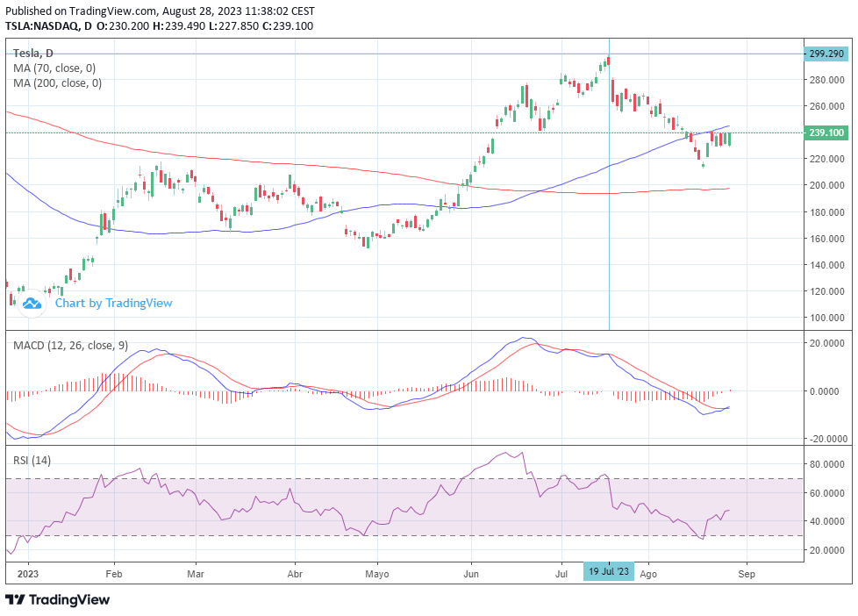Click the RSI 20.0000 axis label
858x616 pixels.
click(826, 550)
